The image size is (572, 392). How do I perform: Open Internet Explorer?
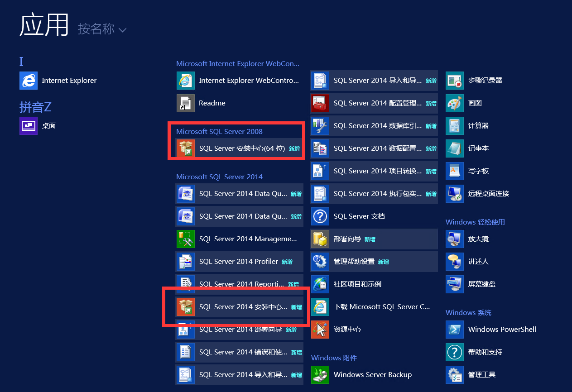[x=68, y=80]
